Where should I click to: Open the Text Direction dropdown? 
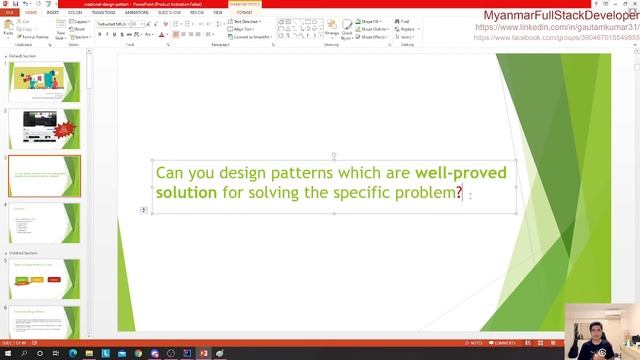point(244,21)
